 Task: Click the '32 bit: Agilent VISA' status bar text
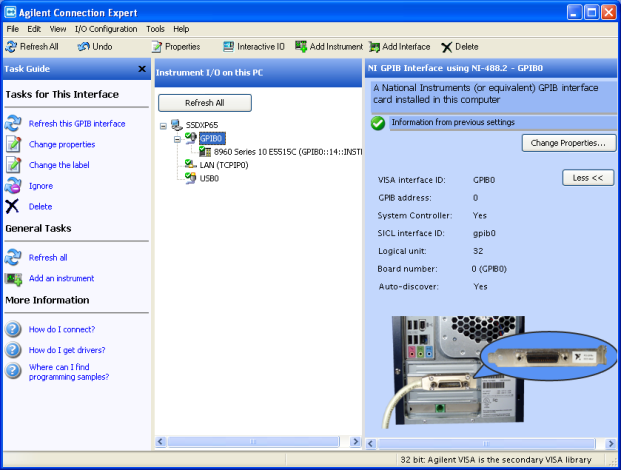(495, 460)
